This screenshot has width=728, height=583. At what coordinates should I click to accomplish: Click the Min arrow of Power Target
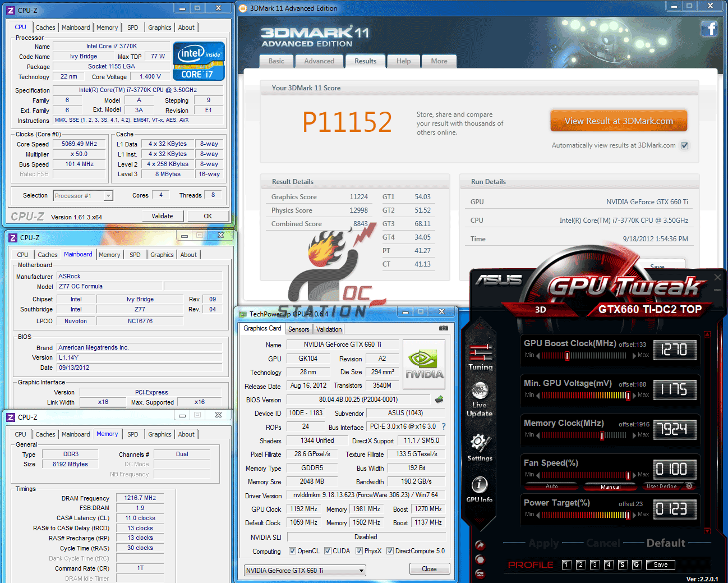pyautogui.click(x=538, y=515)
